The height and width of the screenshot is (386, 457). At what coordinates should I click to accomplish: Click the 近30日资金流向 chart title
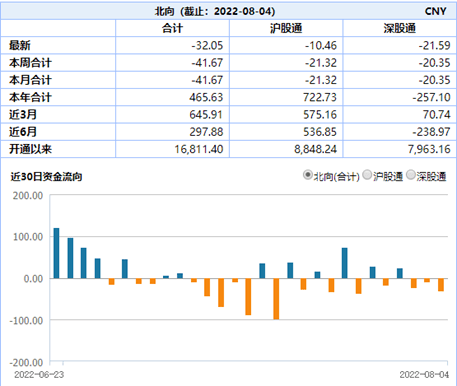46,176
